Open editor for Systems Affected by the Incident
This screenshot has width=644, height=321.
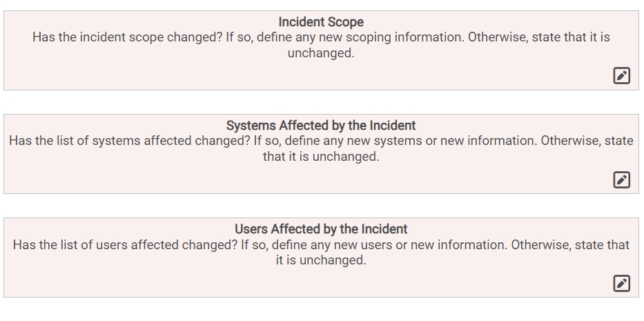coord(621,179)
